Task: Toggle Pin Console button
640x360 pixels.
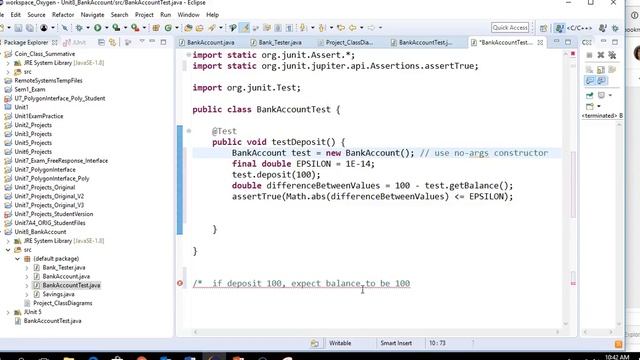Action: 589,95
